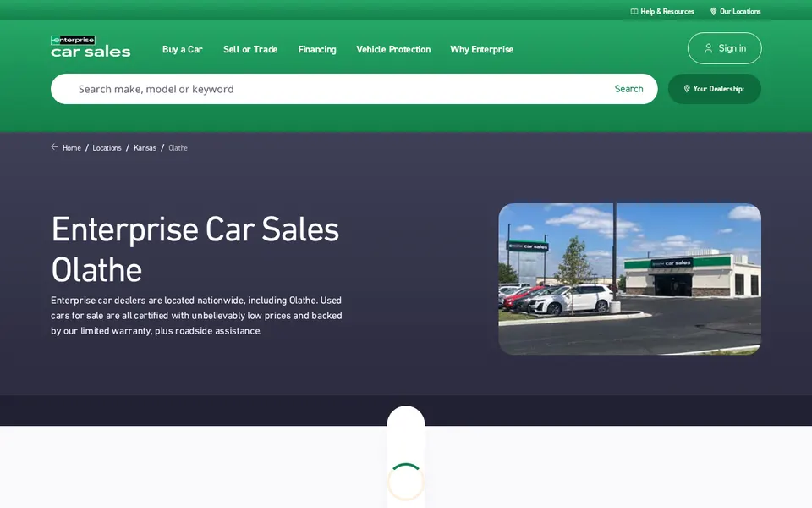Open Our Locations link
Screen dimensions: 812x508
(x=735, y=11)
